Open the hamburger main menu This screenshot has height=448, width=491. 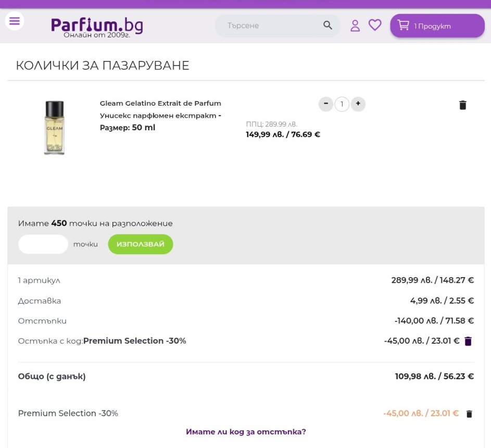point(14,21)
